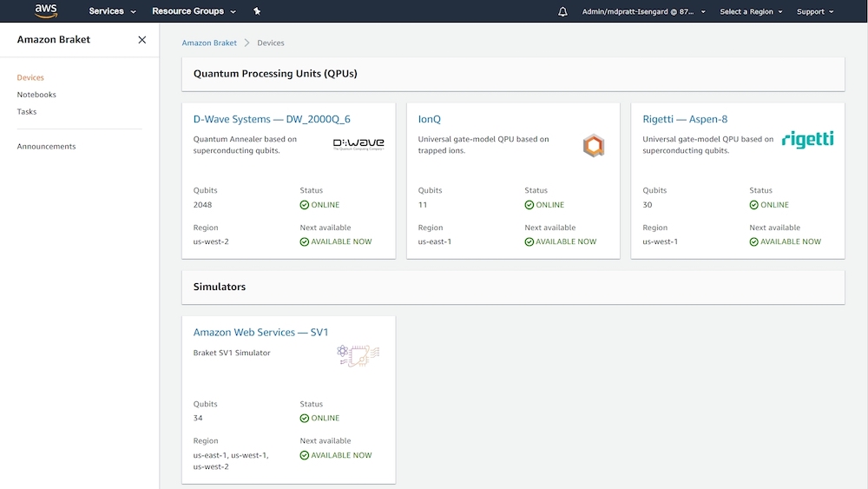Open Tasks in the sidebar
The width and height of the screenshot is (868, 489).
(x=27, y=112)
